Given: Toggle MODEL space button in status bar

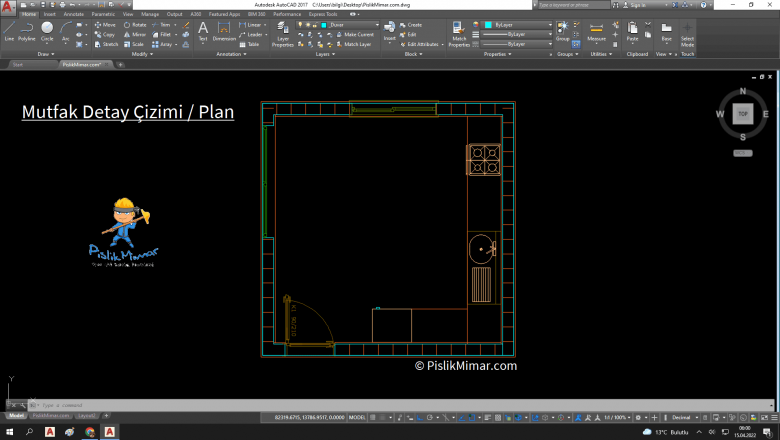Looking at the screenshot, I should pos(356,417).
